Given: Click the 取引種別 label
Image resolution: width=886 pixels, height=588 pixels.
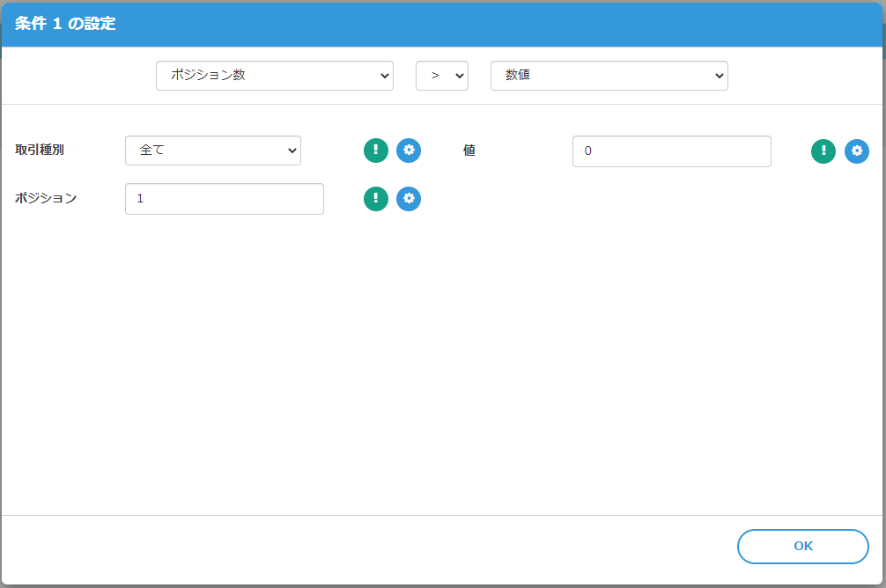Looking at the screenshot, I should 40,150.
